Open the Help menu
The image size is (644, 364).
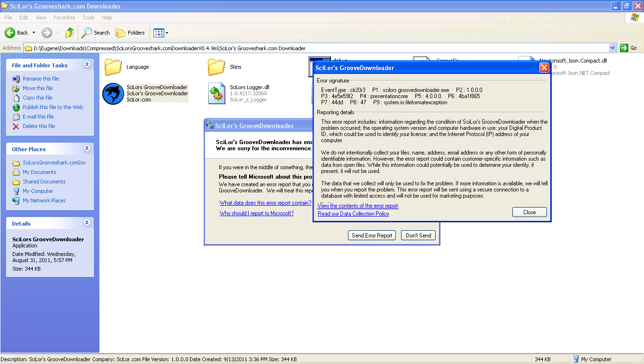107,18
